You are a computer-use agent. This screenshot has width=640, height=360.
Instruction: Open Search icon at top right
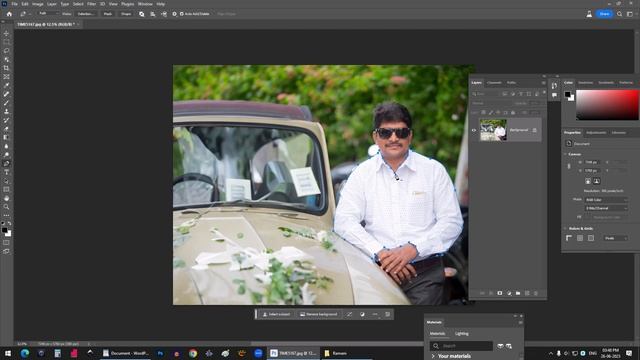pyautogui.click(x=619, y=14)
